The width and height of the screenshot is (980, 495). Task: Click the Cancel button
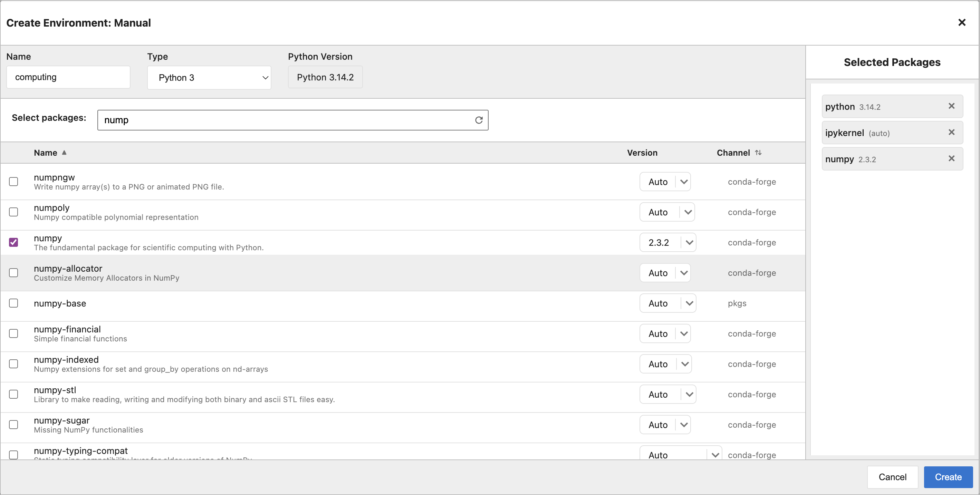click(892, 477)
